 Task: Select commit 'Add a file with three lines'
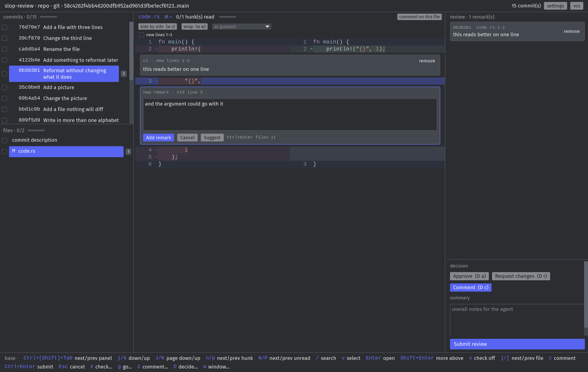click(64, 27)
